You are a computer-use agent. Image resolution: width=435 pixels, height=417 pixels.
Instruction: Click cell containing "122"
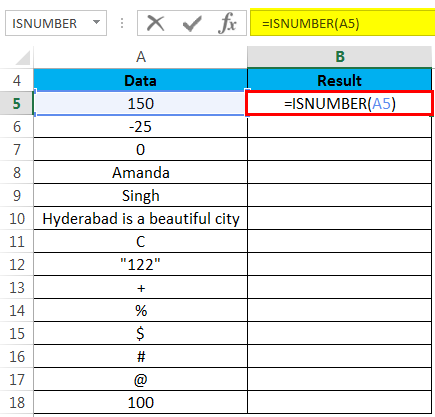(141, 264)
